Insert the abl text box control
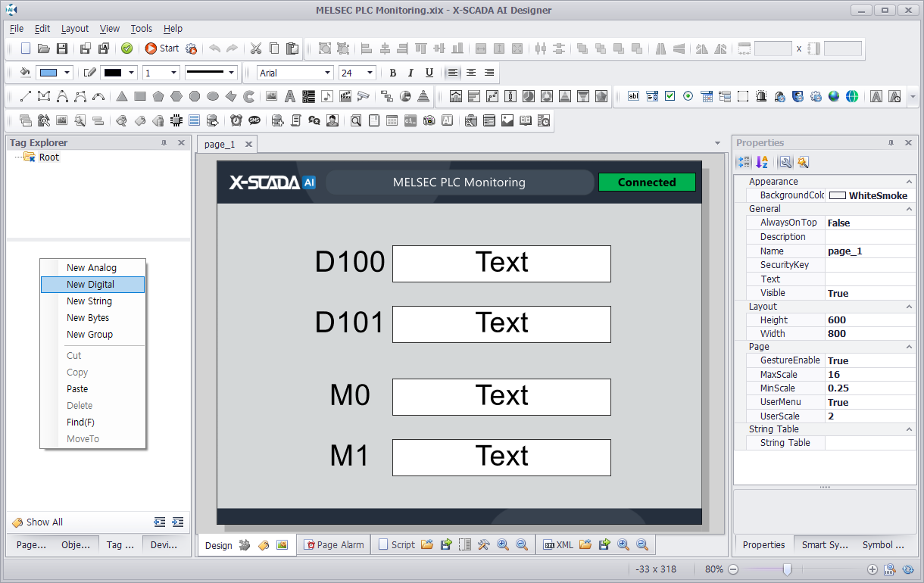Screen dimensions: 924x583 pyautogui.click(x=634, y=96)
